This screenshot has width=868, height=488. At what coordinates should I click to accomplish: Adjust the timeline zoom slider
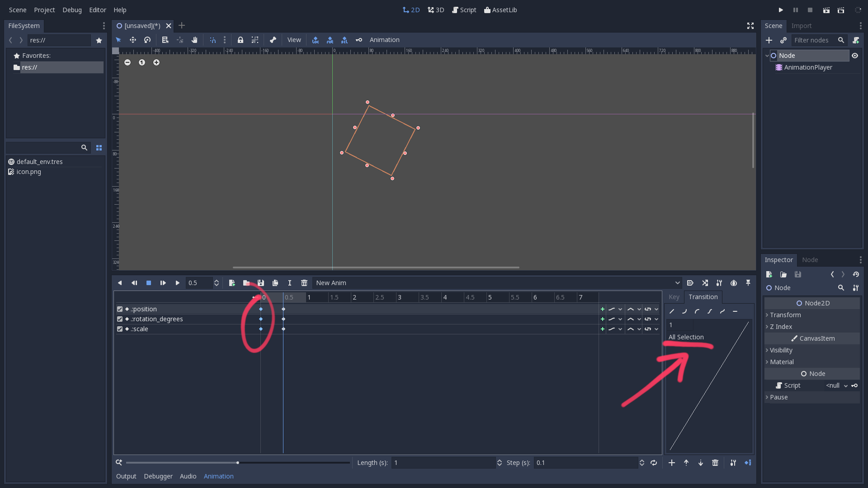click(x=237, y=462)
